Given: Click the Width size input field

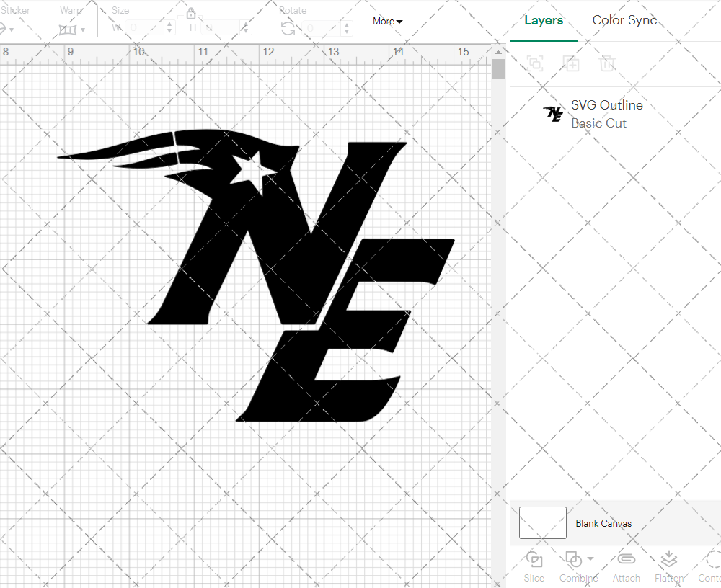Looking at the screenshot, I should (x=145, y=28).
